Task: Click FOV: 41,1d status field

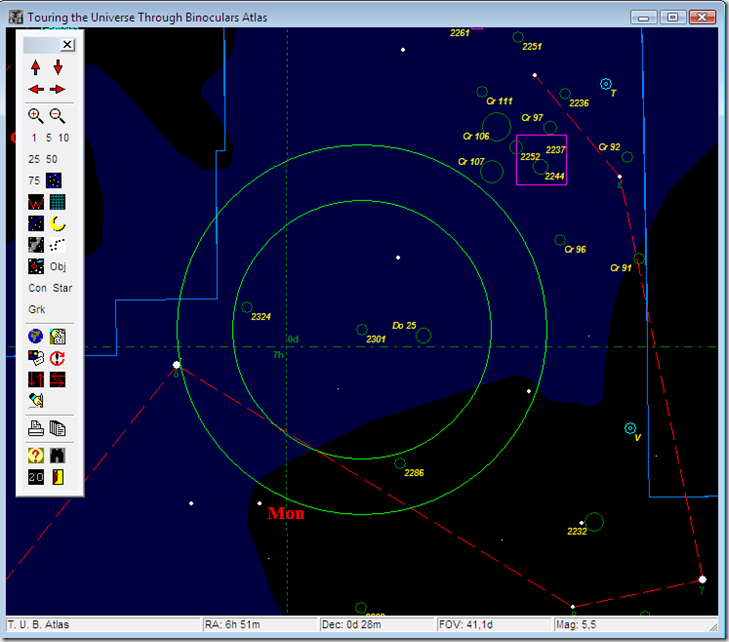Action: [x=494, y=624]
